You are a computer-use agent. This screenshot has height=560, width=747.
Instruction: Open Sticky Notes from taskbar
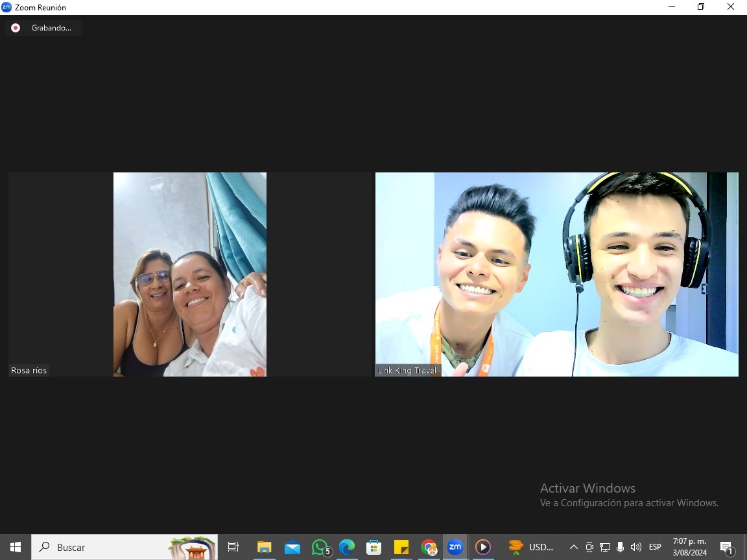tap(401, 547)
